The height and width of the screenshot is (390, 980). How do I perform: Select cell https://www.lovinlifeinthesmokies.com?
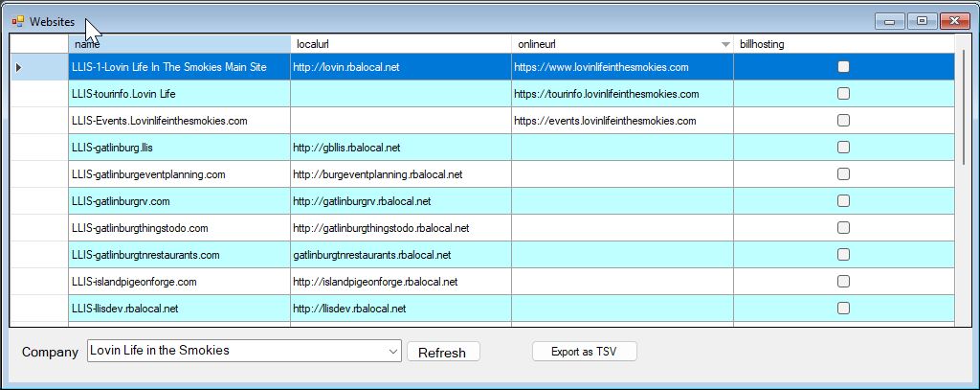click(x=622, y=67)
